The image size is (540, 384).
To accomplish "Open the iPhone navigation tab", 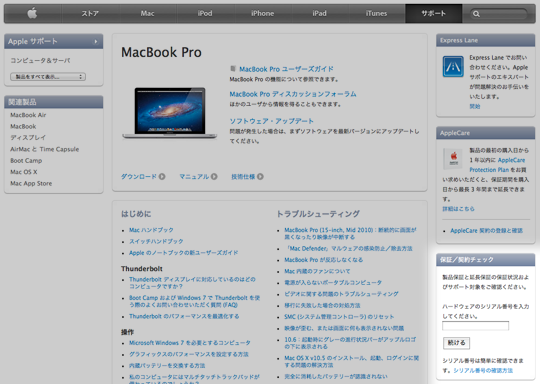I will pos(262,13).
